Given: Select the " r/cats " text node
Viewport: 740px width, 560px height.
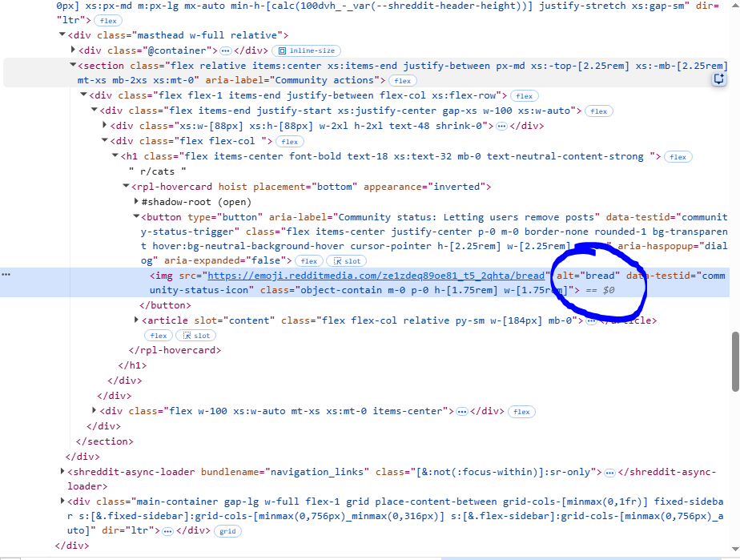Looking at the screenshot, I should (157, 171).
